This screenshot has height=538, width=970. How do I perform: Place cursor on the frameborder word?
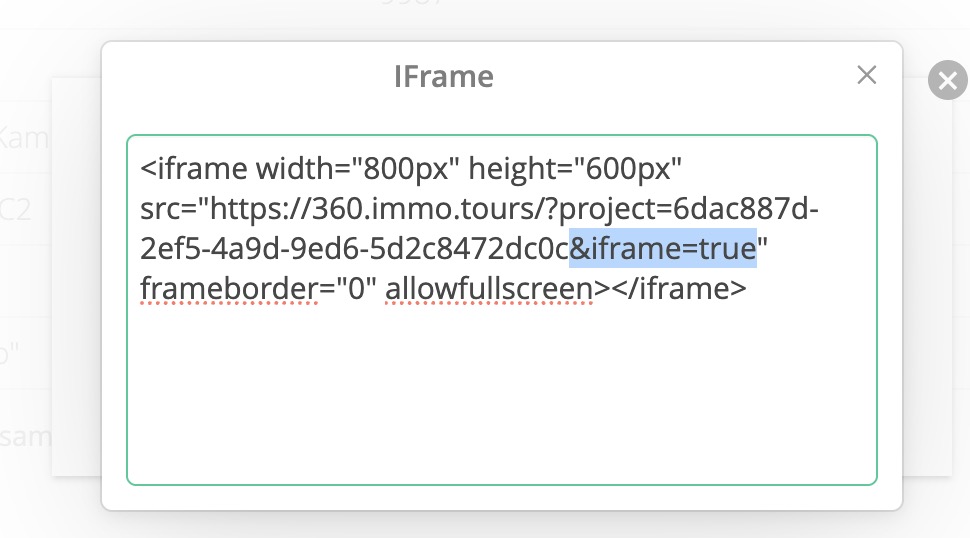[x=229, y=289]
